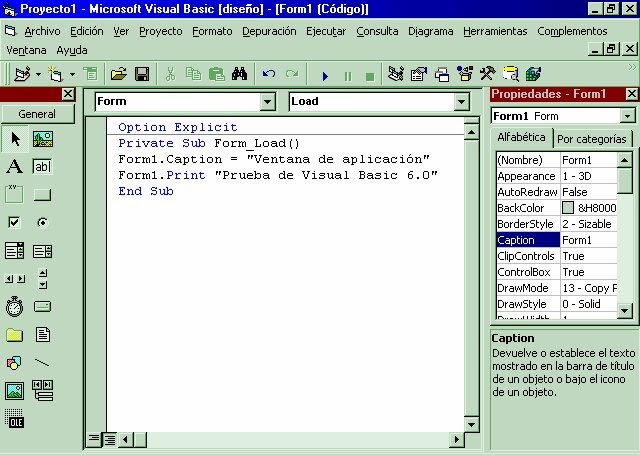
Task: Select the TextBox control tool
Action: tap(42, 166)
